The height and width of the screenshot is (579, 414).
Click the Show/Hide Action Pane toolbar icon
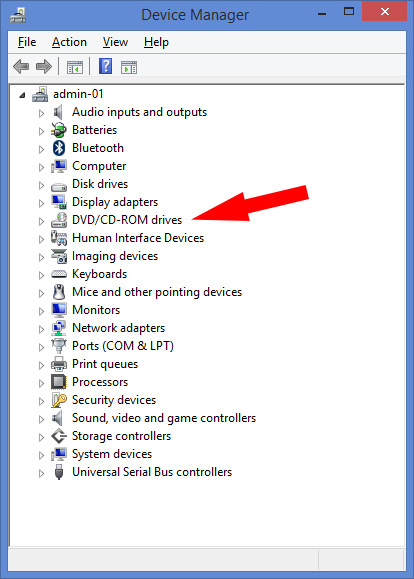point(129,68)
